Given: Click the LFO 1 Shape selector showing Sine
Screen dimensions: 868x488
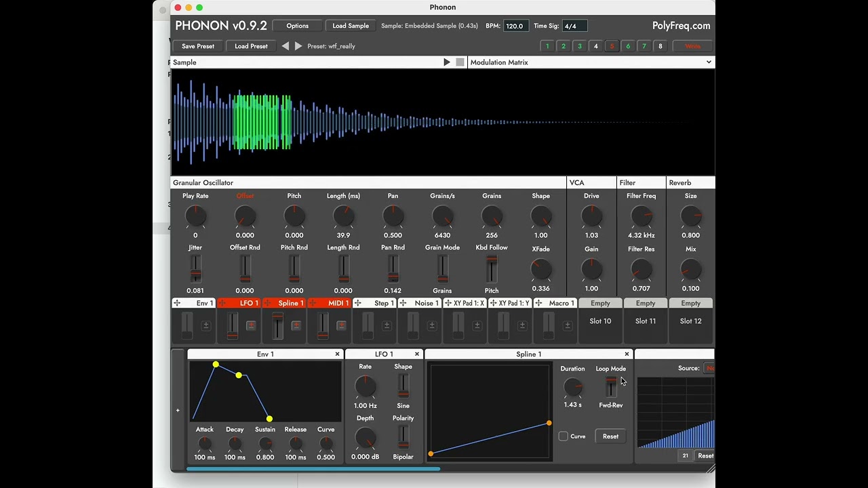Looking at the screenshot, I should [x=403, y=386].
